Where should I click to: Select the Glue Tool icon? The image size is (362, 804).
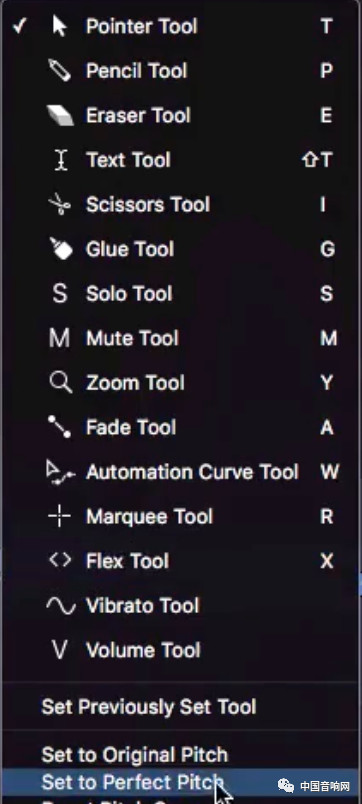(61, 249)
